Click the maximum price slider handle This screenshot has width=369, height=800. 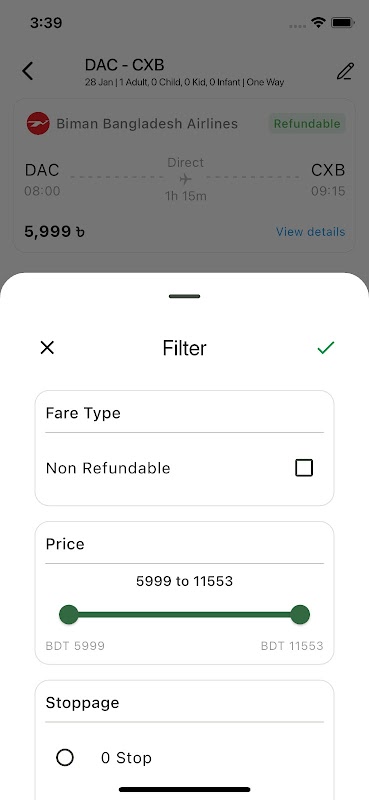[300, 614]
